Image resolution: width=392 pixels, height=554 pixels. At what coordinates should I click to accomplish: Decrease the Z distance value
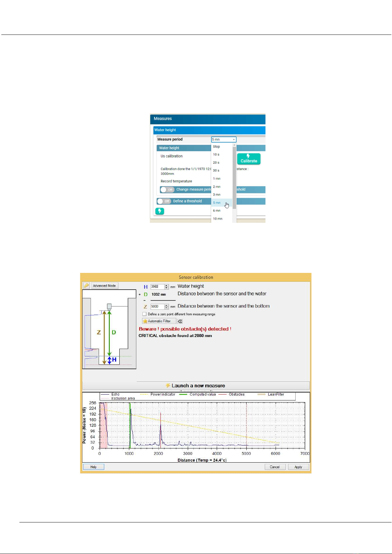coord(166,308)
